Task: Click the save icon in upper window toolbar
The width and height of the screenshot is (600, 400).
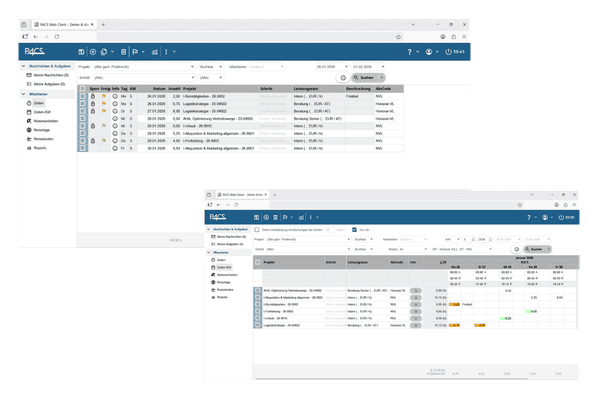Action: [81, 52]
